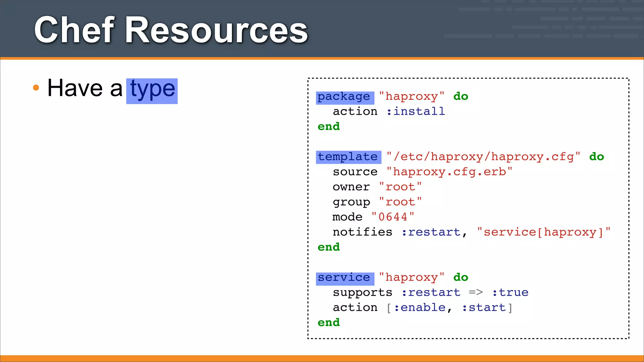Click the group "root" value
The width and height of the screenshot is (644, 362).
pos(400,202)
